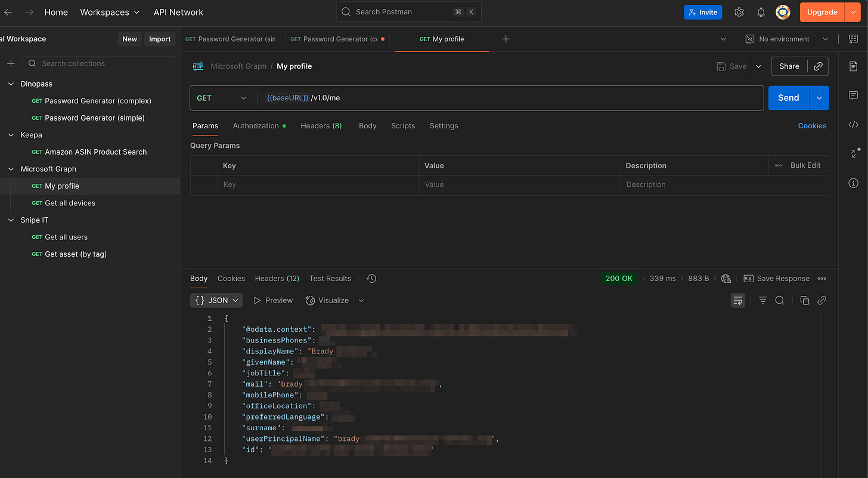Open the Info sidebar icon
868x478 pixels.
pos(854,183)
